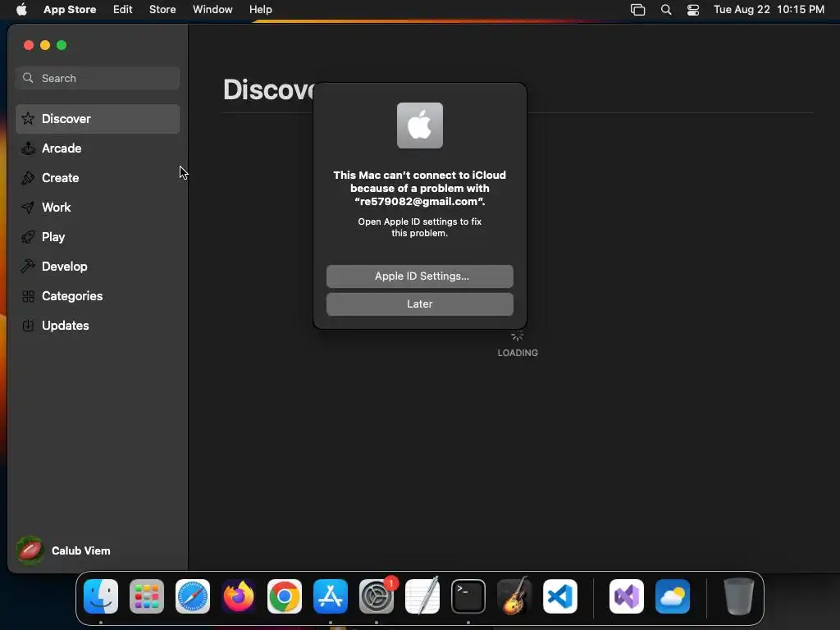
Task: Open Apple ID Settings from the dialog
Action: click(x=419, y=276)
